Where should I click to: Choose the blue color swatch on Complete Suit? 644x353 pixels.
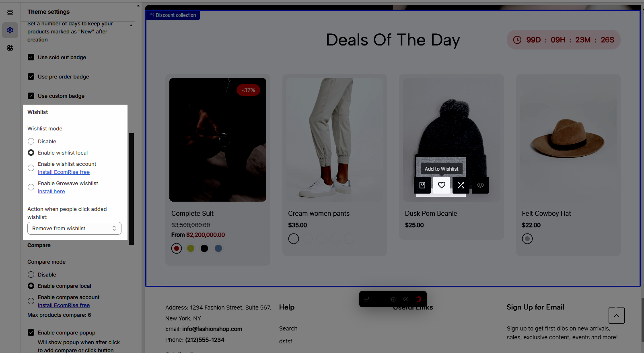(218, 248)
